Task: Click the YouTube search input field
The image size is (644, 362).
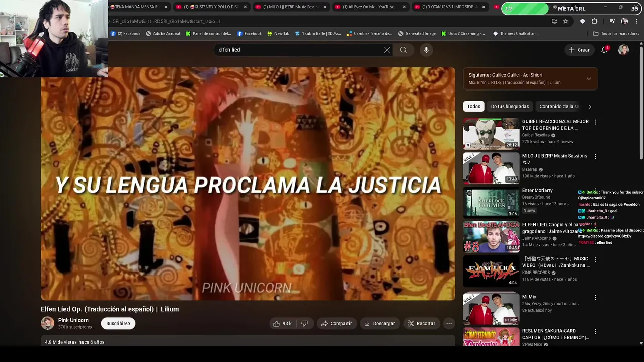Action: pyautogui.click(x=298, y=50)
